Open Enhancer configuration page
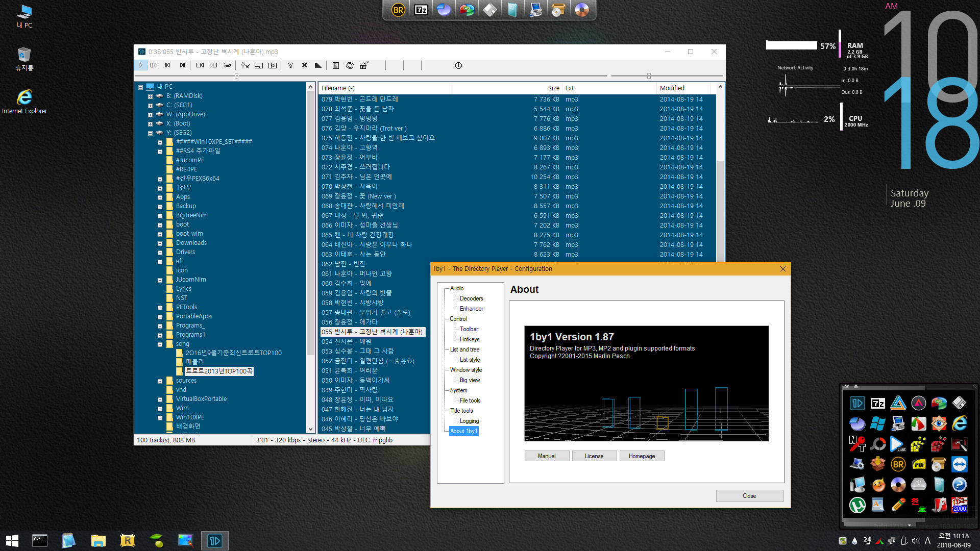Image resolution: width=980 pixels, height=551 pixels. [471, 309]
